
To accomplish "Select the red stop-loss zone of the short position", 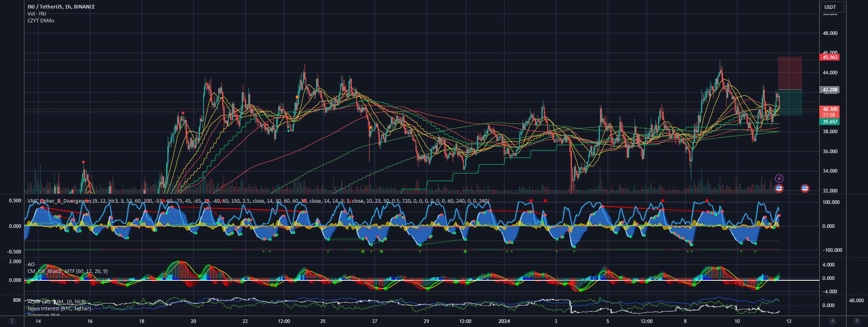I will click(x=790, y=74).
